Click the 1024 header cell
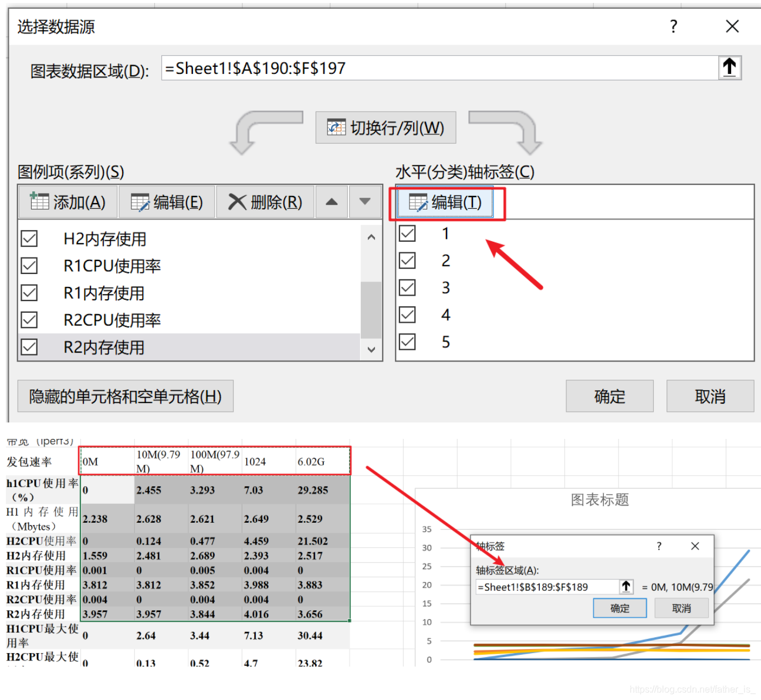The image size is (761, 700). [x=269, y=462]
